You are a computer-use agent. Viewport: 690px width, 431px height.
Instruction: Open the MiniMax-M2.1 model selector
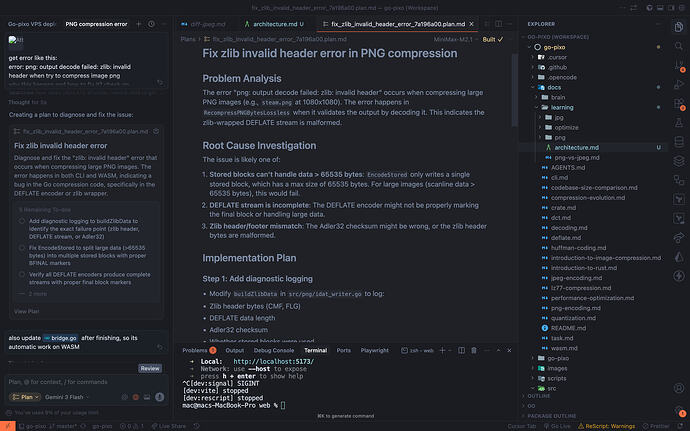(x=456, y=39)
